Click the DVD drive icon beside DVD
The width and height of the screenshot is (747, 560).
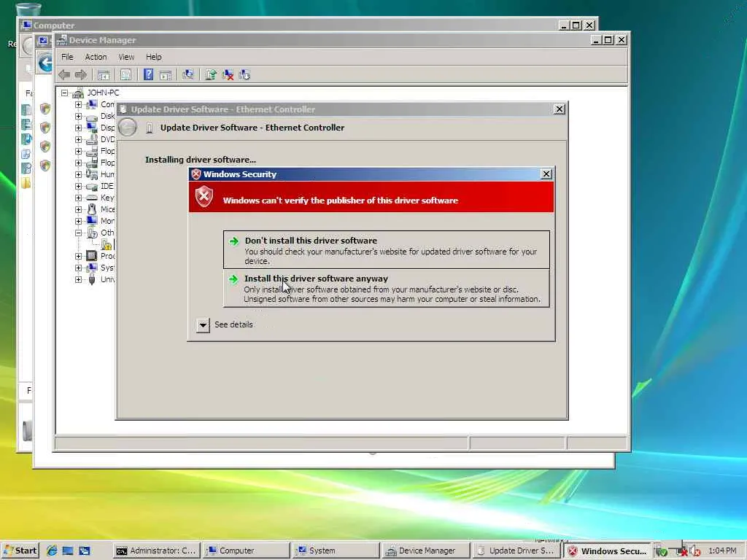pos(92,139)
